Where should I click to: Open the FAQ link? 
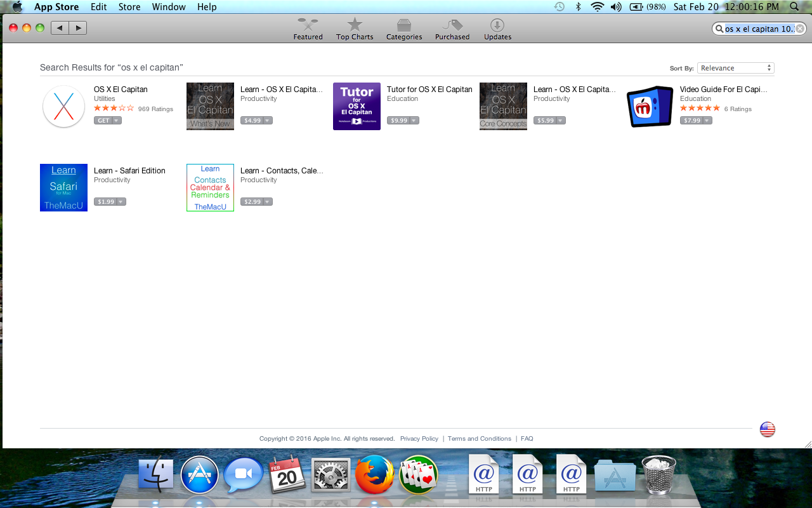527,439
